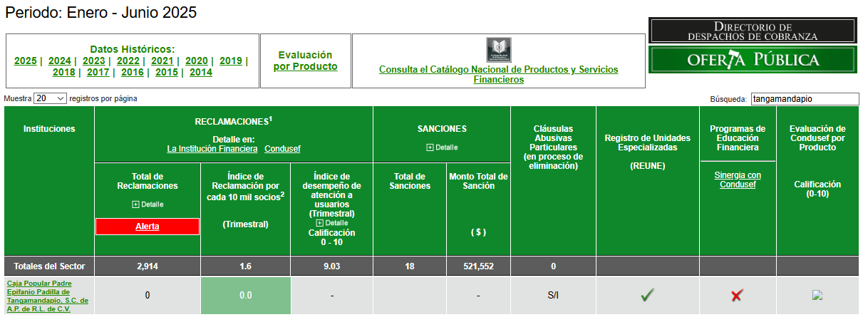Viewport: 868px width, 327px height.
Task: Click the green 0.0 índice cell
Action: click(x=245, y=295)
